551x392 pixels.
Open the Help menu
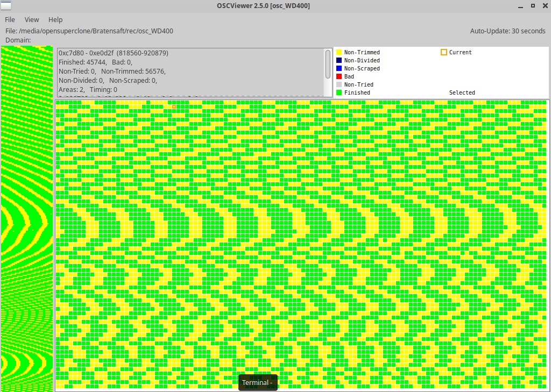point(55,20)
